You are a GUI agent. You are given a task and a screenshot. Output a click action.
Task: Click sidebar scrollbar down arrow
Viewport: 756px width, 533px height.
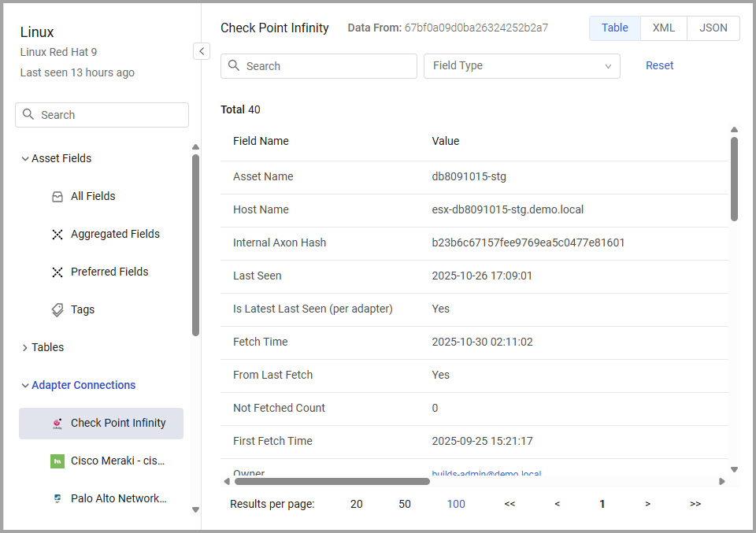coord(195,509)
